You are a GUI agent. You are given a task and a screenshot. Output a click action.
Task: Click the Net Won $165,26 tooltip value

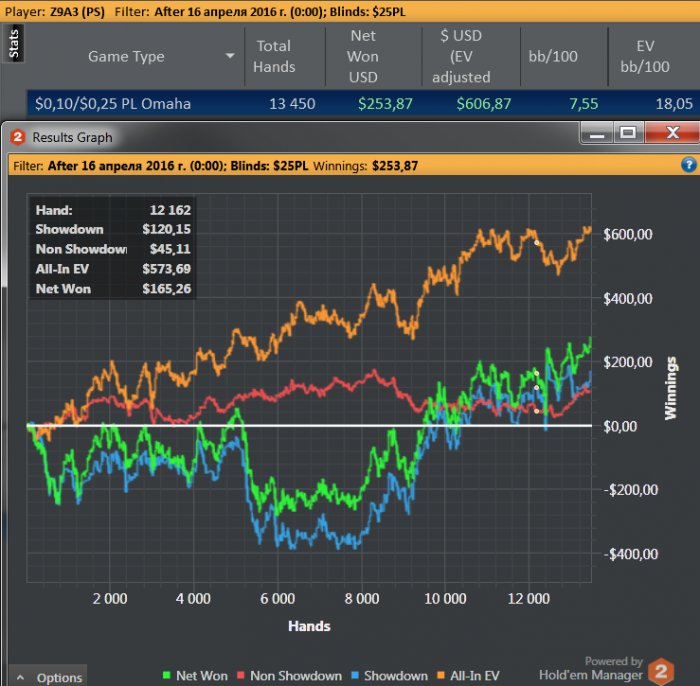coord(167,289)
